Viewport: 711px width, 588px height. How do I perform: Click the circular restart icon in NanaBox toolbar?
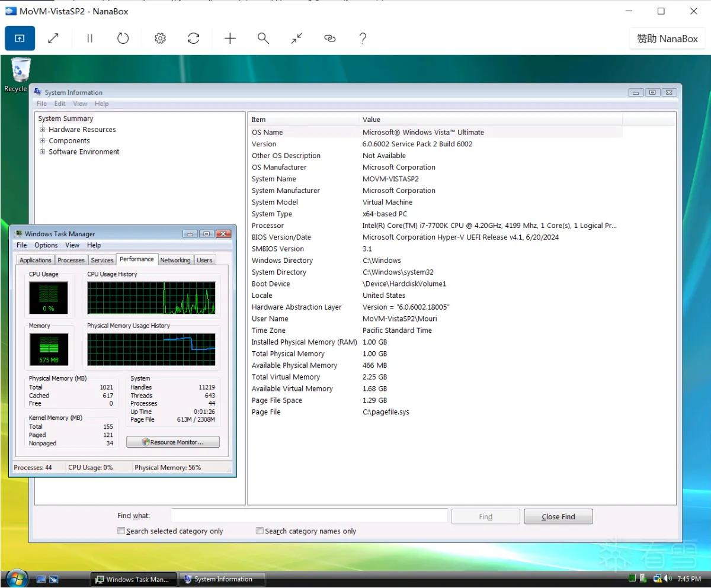[x=123, y=38]
